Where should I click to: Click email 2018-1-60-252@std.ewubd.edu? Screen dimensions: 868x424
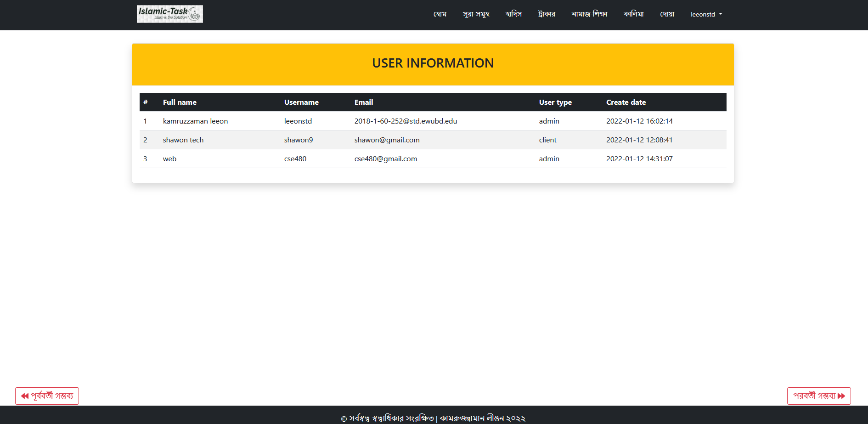coord(406,121)
